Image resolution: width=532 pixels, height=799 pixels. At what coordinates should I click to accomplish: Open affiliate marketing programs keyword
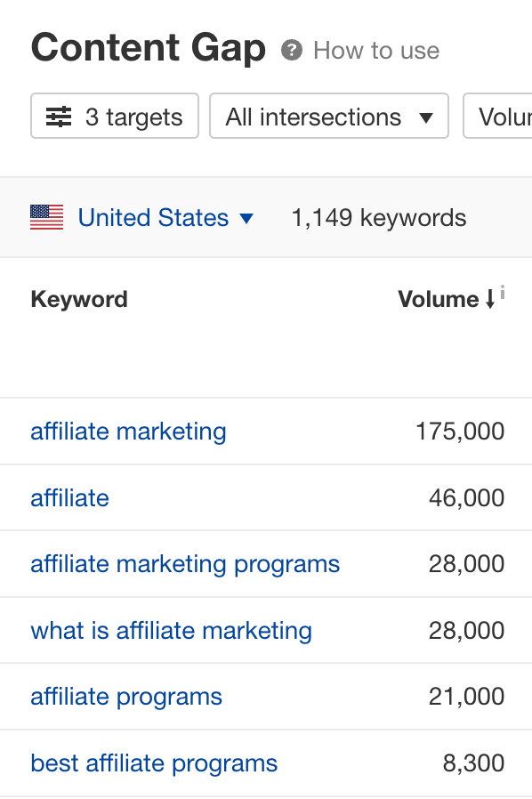coord(184,563)
